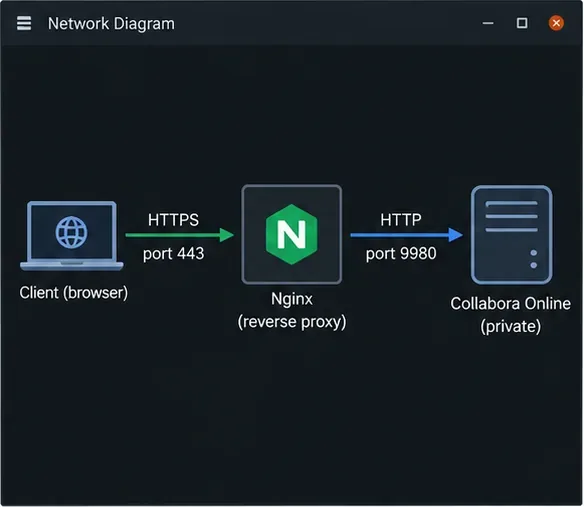Select the blue HTTP arrow
584x507 pixels.
406,235
